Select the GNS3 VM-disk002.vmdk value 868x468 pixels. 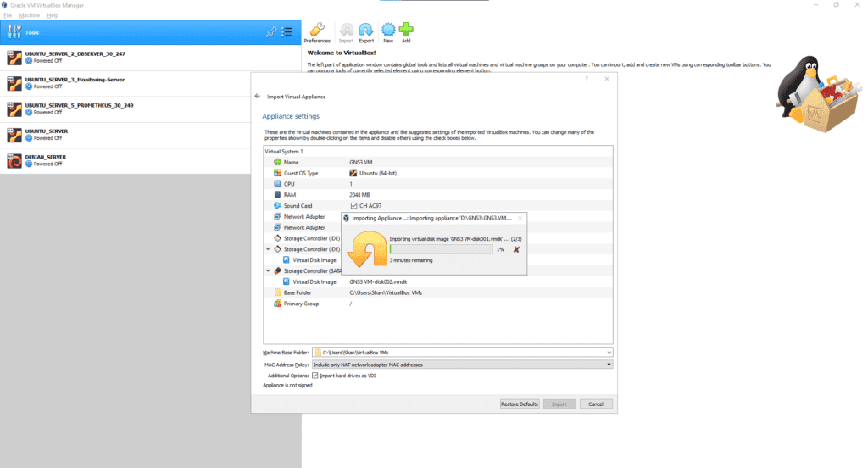coord(378,282)
